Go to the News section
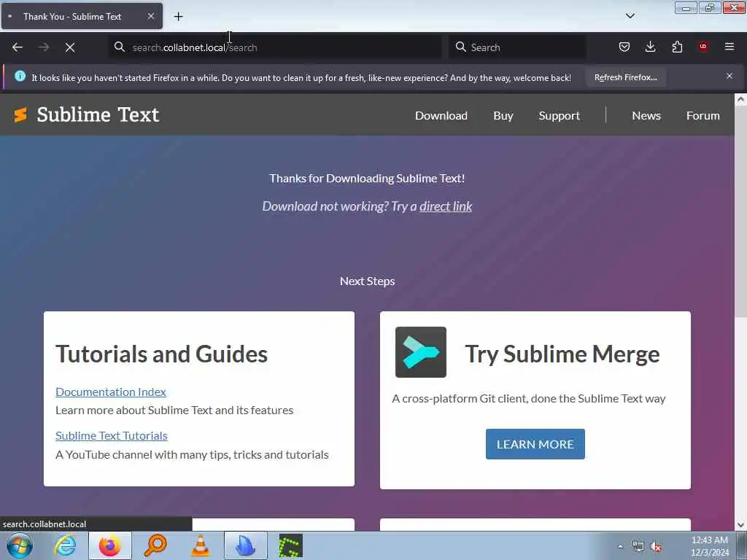747x560 pixels. click(646, 116)
